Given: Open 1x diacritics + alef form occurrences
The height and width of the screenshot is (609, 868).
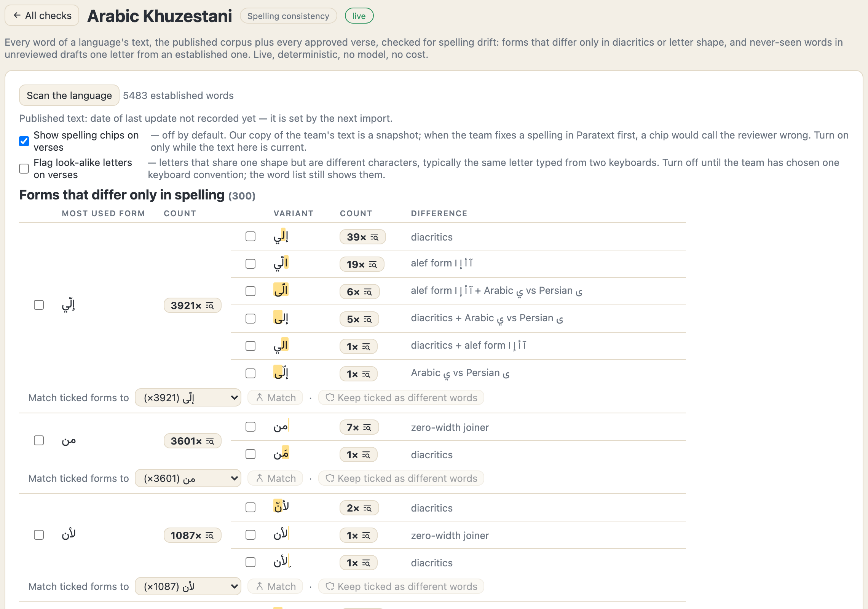Looking at the screenshot, I should coord(358,346).
